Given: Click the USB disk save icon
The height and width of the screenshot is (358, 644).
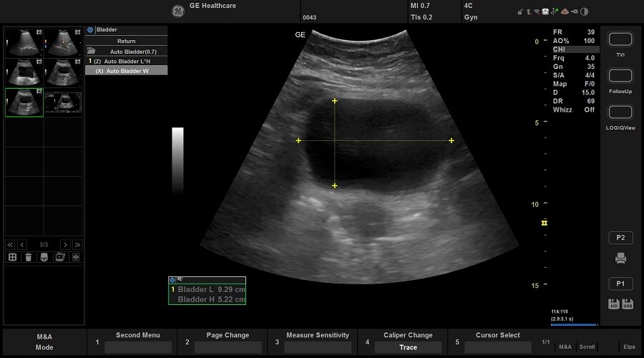Looking at the screenshot, I should (x=627, y=304).
